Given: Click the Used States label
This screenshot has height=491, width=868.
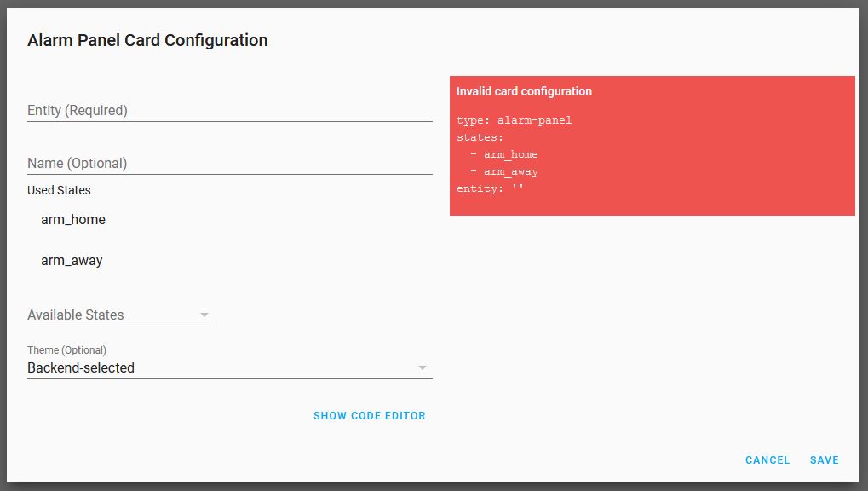Looking at the screenshot, I should click(x=59, y=190).
